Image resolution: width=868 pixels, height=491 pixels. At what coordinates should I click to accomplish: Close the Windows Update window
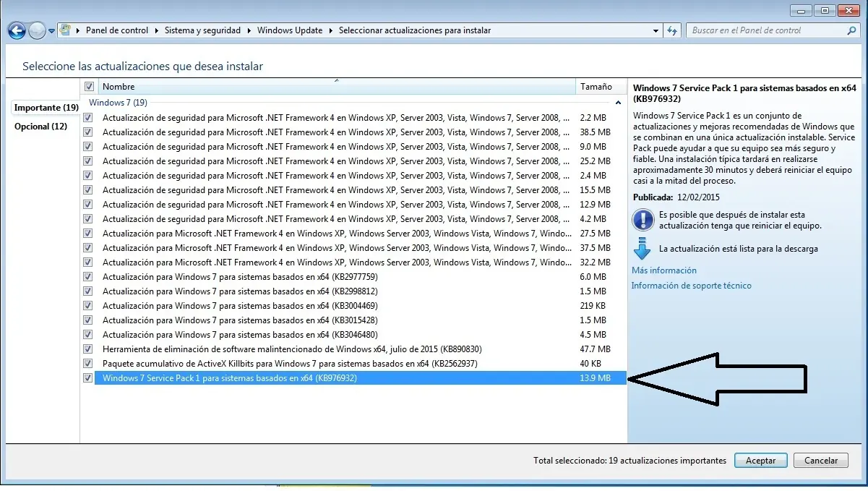848,10
